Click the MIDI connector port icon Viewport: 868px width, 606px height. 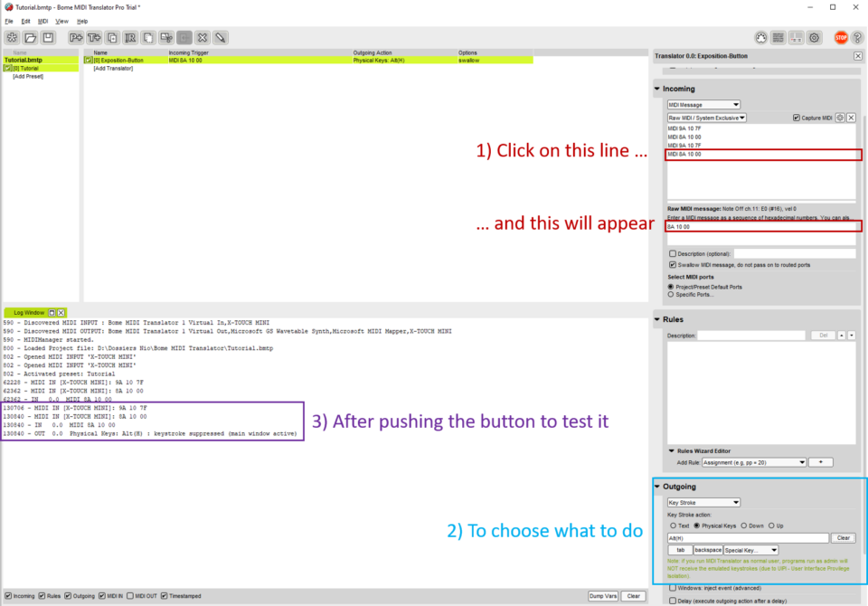tap(761, 38)
